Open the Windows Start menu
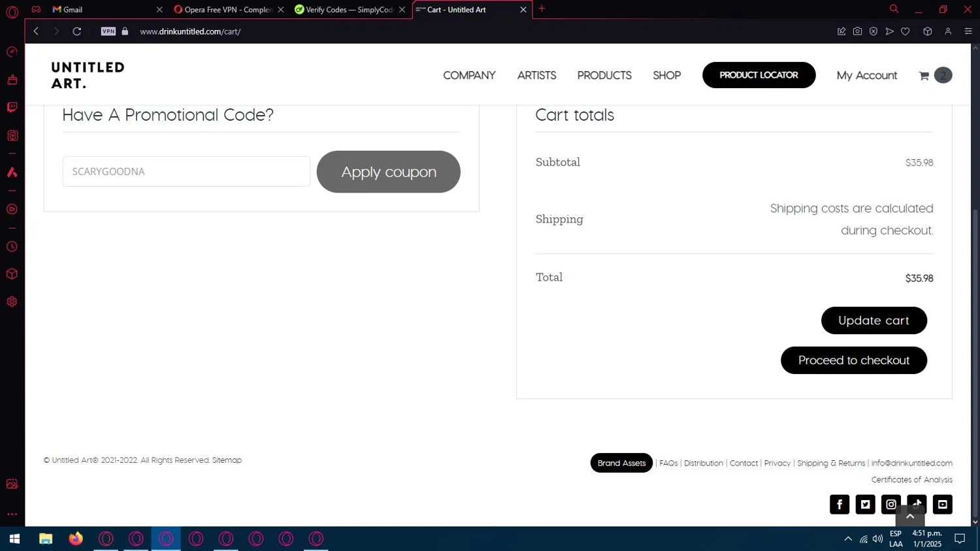This screenshot has width=980, height=551. pos(14,539)
